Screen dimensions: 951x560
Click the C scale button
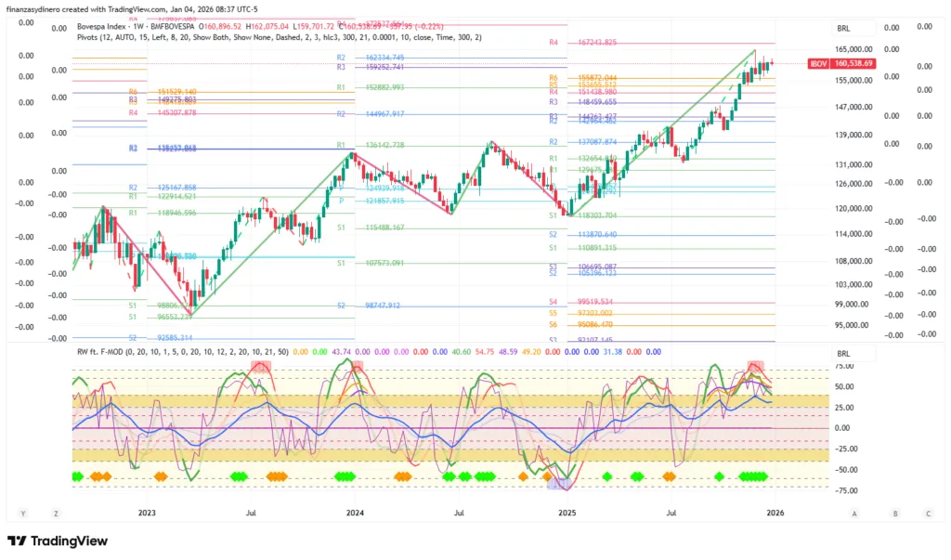point(928,513)
